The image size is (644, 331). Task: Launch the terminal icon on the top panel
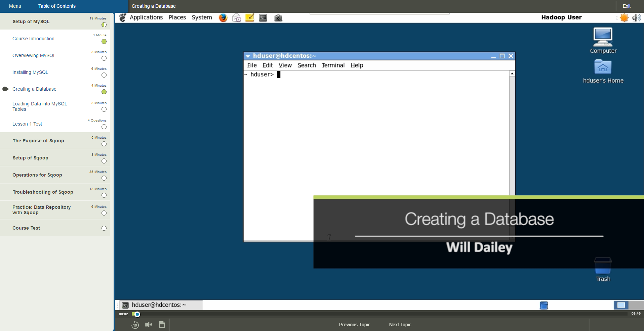[x=263, y=18]
